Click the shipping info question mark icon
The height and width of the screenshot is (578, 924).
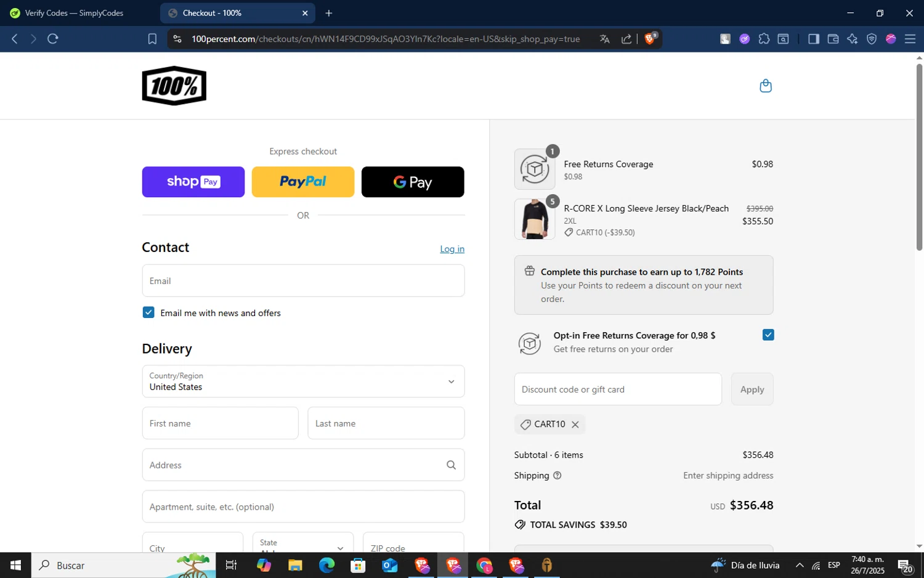click(557, 476)
